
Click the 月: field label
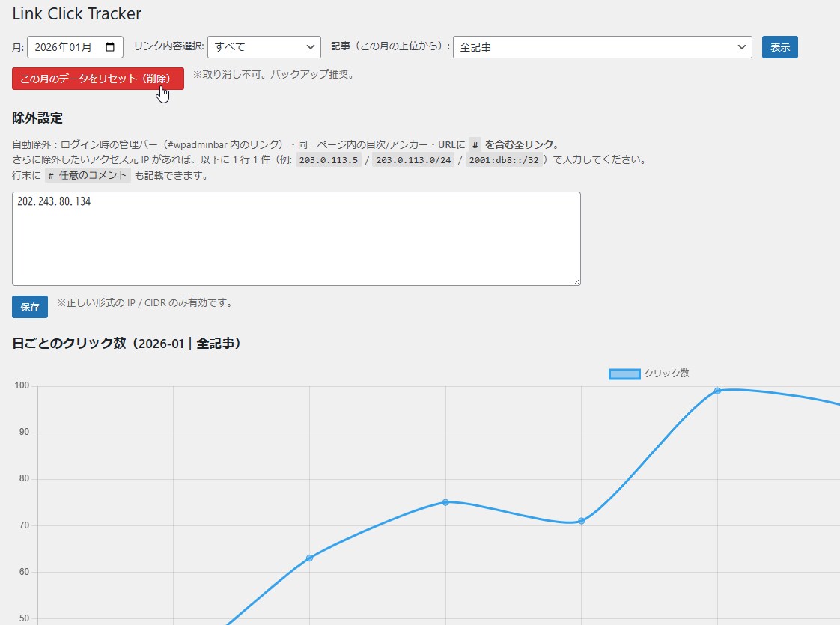(x=18, y=47)
